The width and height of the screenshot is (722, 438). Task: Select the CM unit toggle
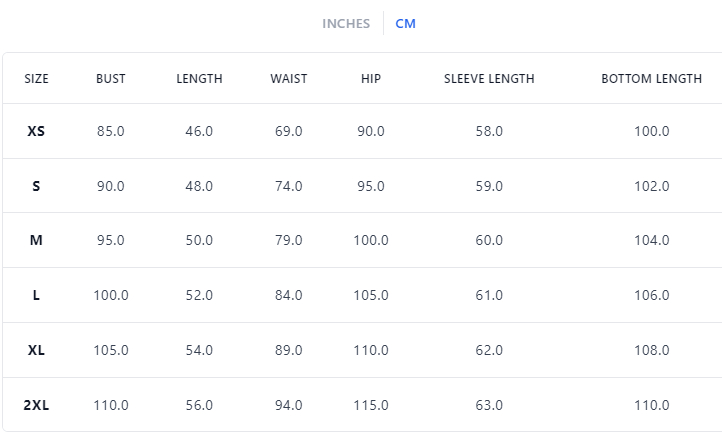point(405,24)
